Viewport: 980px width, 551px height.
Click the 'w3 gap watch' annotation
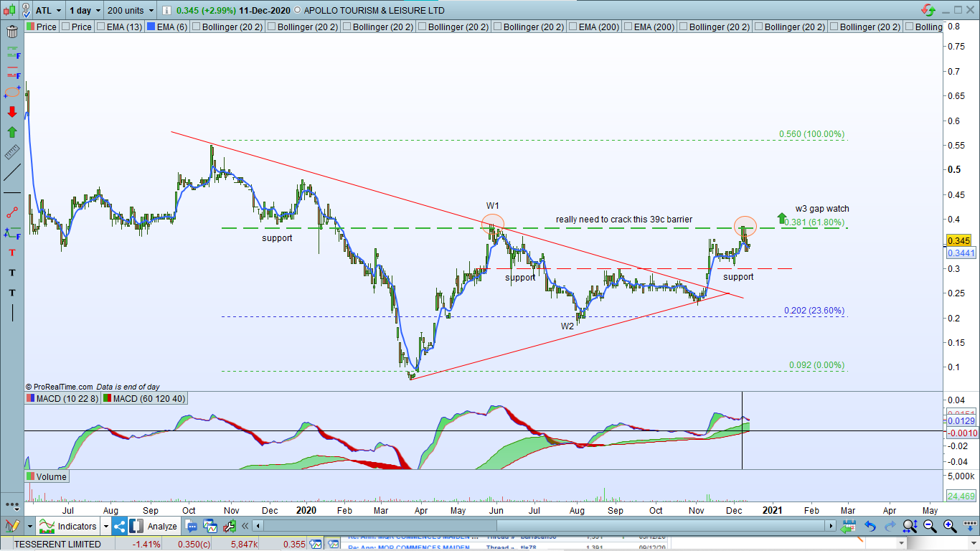tap(822, 209)
